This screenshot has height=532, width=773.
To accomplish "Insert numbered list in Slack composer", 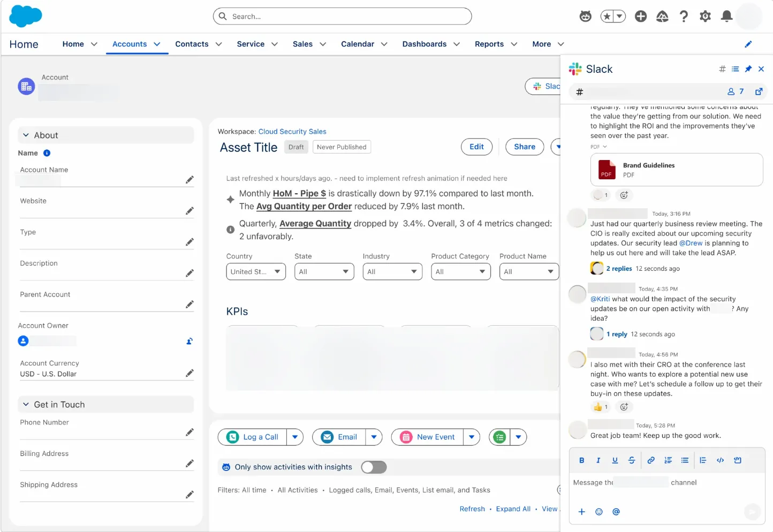I will tap(668, 460).
